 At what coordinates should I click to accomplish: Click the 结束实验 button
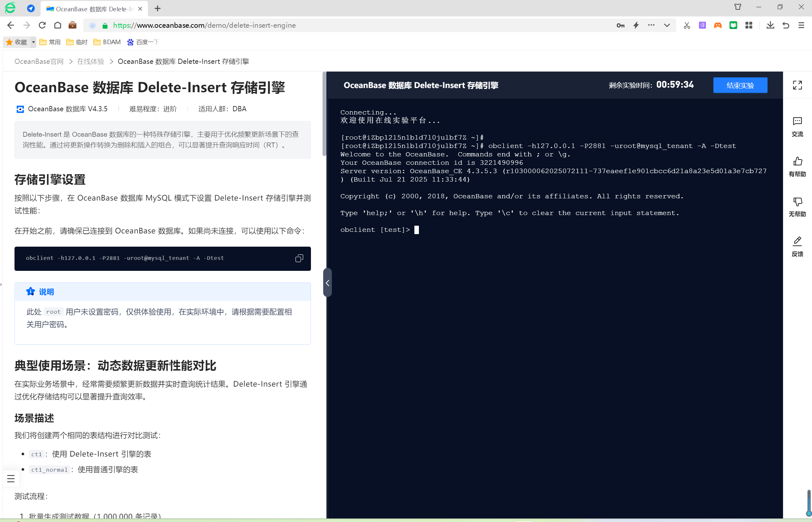tap(740, 85)
